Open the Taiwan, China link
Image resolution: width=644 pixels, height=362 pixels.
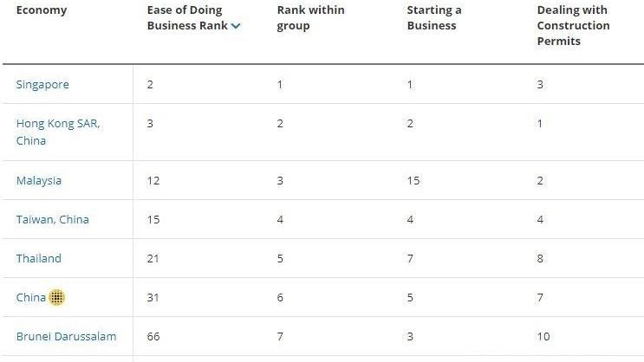pos(53,220)
